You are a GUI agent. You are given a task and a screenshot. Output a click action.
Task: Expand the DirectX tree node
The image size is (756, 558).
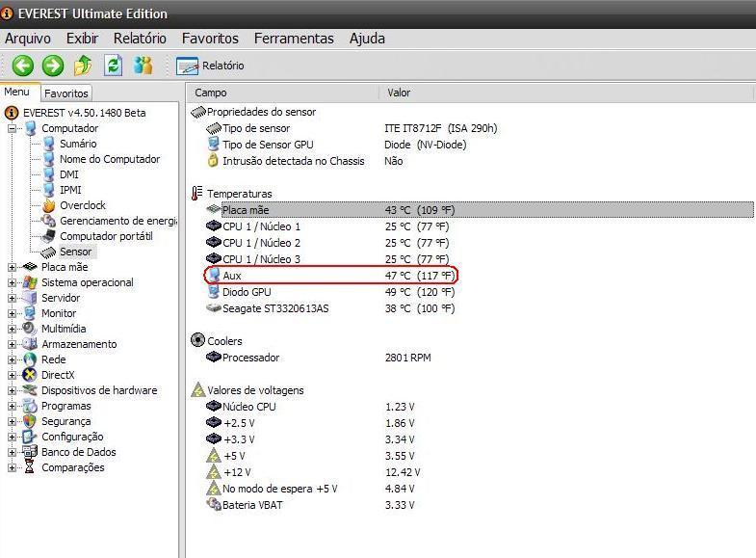[13, 375]
